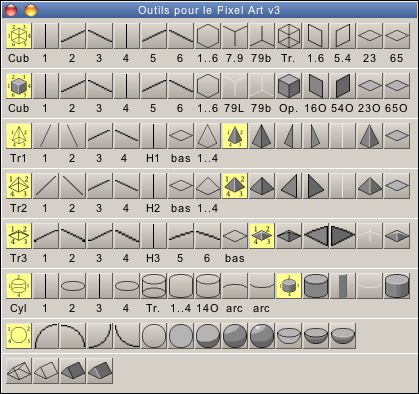This screenshot has width=419, height=394.
Task: Click the solid Cub reference icon, second row
Action: [19, 86]
